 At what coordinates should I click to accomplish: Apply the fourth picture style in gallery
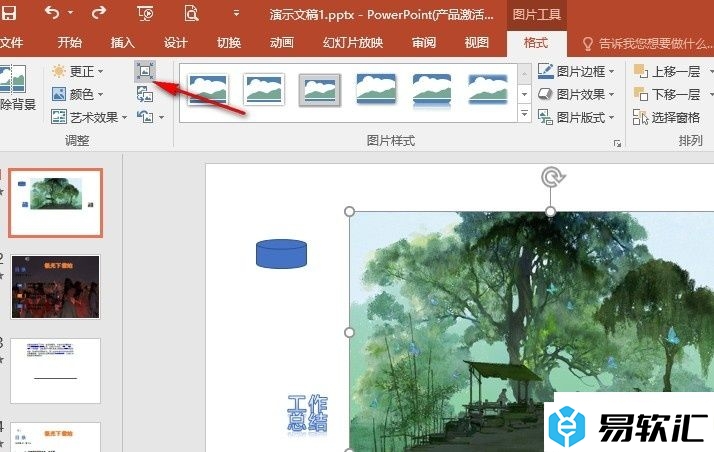376,89
